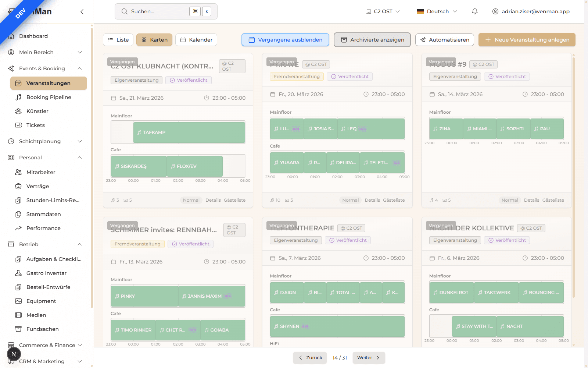Click the German flag icon
This screenshot has height=368, width=588.
pyautogui.click(x=420, y=11)
